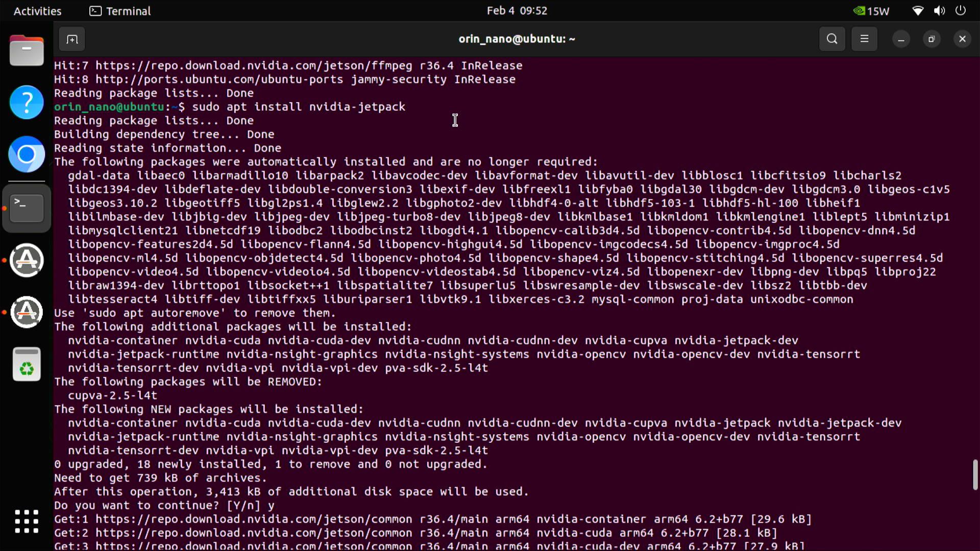The height and width of the screenshot is (551, 980).
Task: Click the volume icon in the top bar
Action: tap(939, 10)
